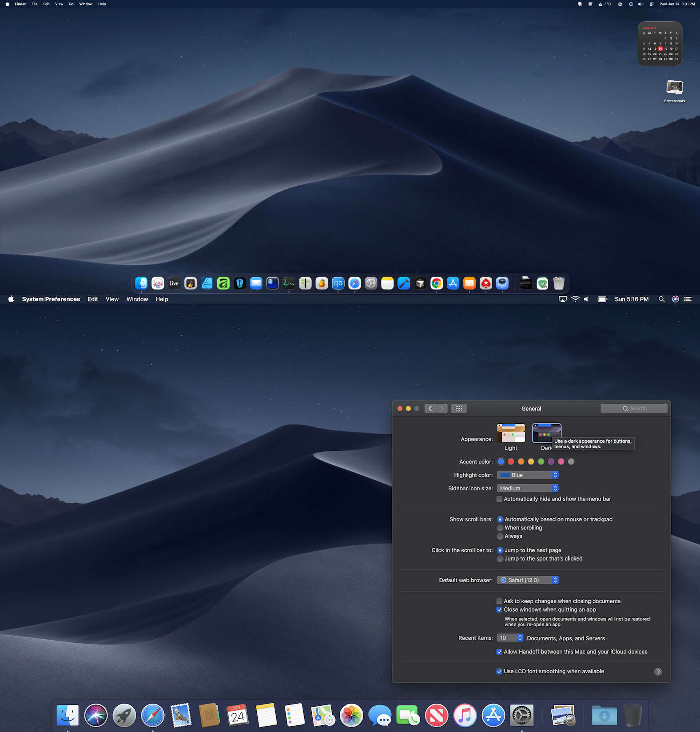This screenshot has width=700, height=732.
Task: Select the Light appearance
Action: click(511, 433)
